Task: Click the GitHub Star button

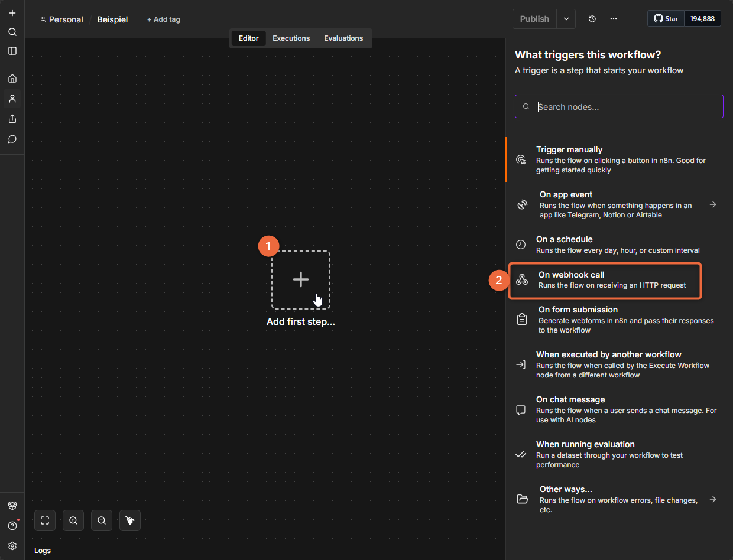Action: coord(666,19)
